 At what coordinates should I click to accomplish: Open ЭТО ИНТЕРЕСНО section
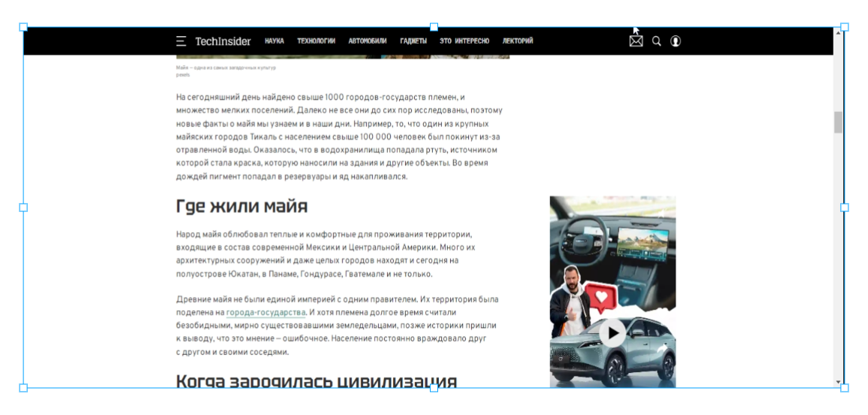tap(464, 41)
